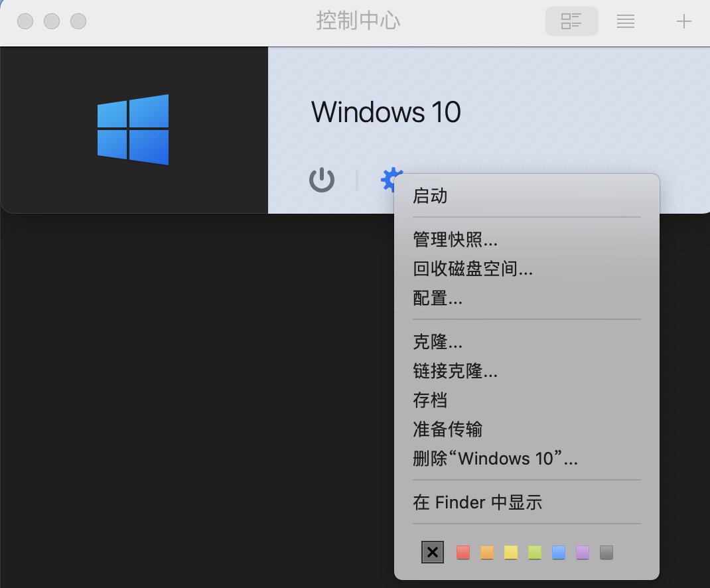Switch to compact list view icon
710x588 pixels.
click(x=625, y=21)
